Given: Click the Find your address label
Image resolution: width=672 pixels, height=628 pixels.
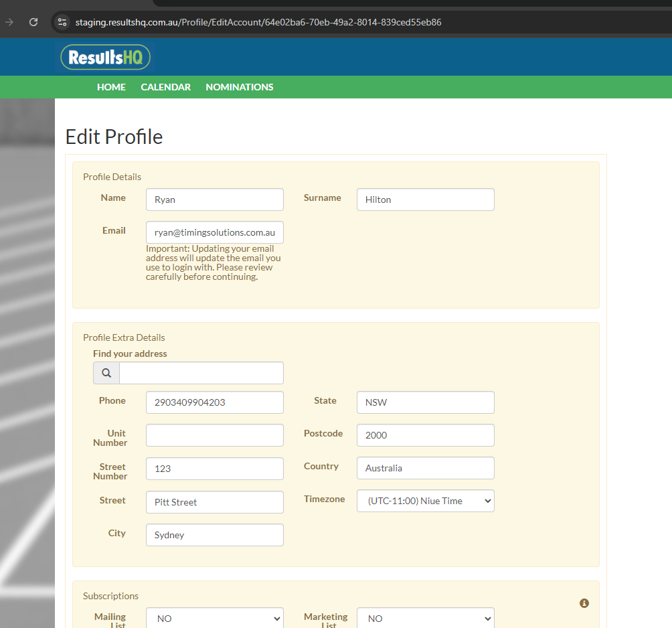Looking at the screenshot, I should (130, 354).
